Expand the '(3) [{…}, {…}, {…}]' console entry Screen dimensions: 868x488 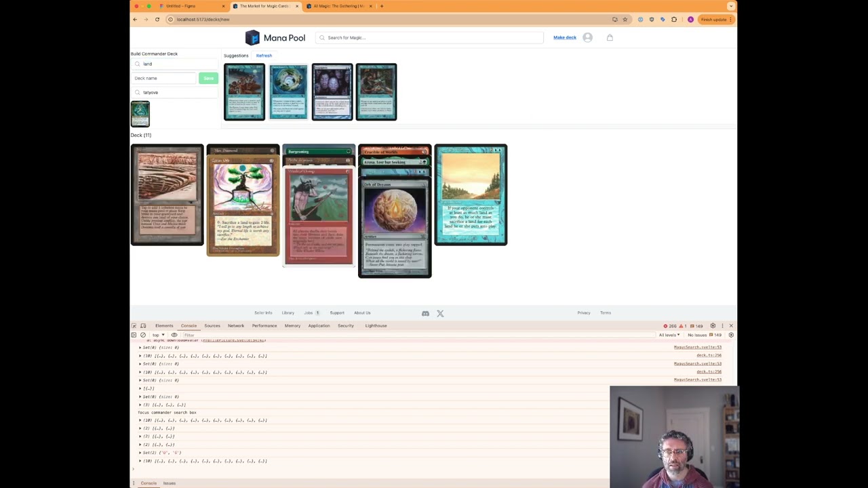click(140, 405)
